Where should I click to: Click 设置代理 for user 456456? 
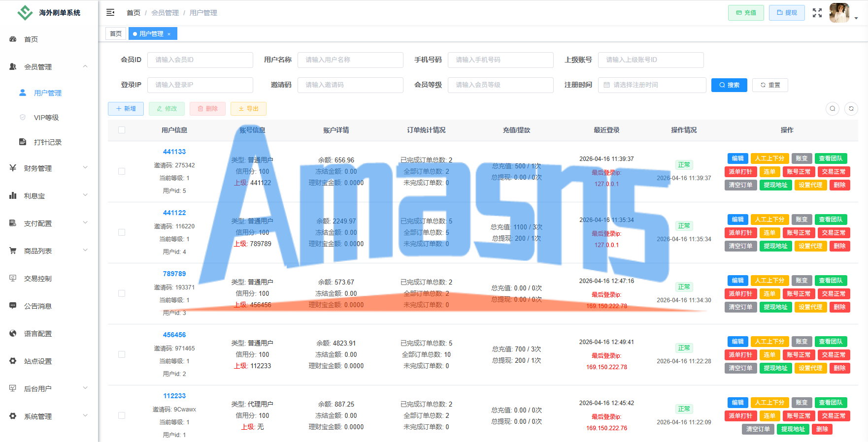[810, 368]
